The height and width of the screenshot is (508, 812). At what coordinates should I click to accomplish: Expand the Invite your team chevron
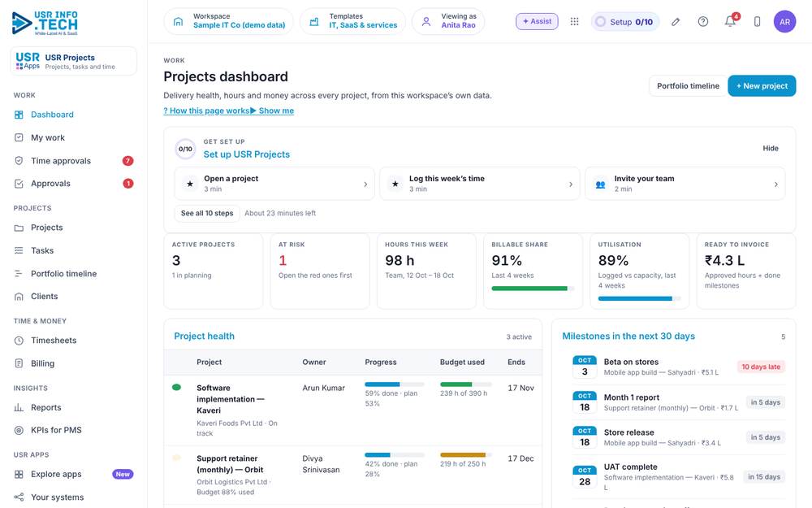(775, 184)
